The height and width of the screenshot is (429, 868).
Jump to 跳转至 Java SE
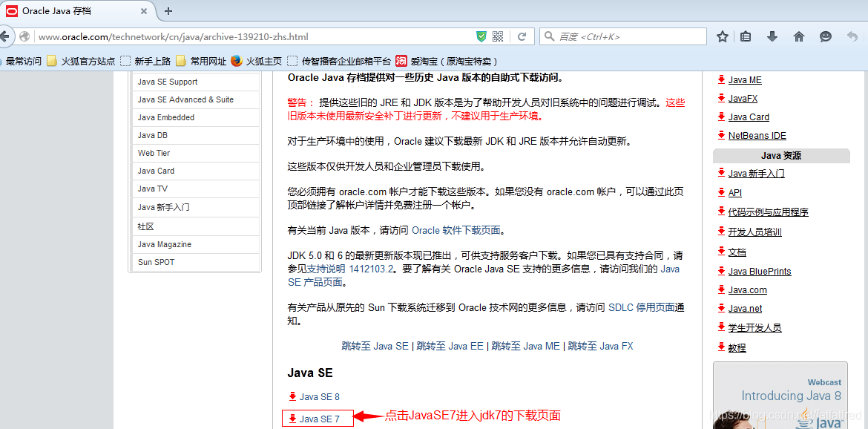(x=375, y=347)
